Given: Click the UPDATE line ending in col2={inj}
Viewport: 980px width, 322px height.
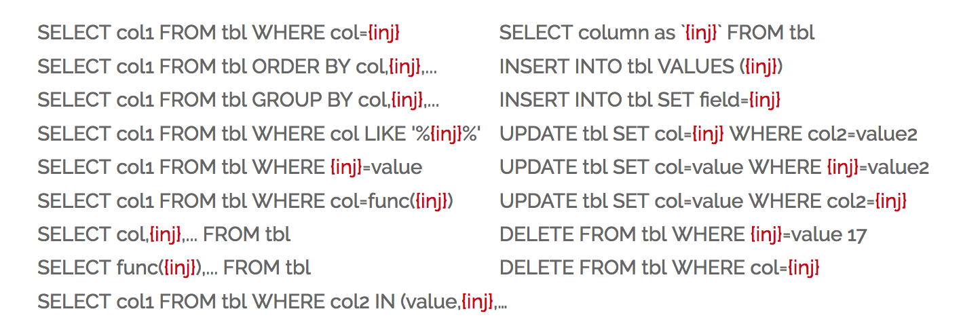Looking at the screenshot, I should click(703, 201).
